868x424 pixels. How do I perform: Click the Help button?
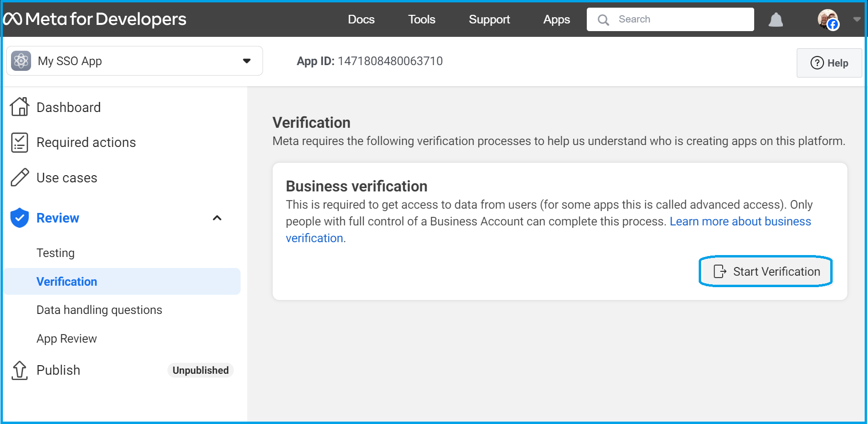click(x=829, y=63)
